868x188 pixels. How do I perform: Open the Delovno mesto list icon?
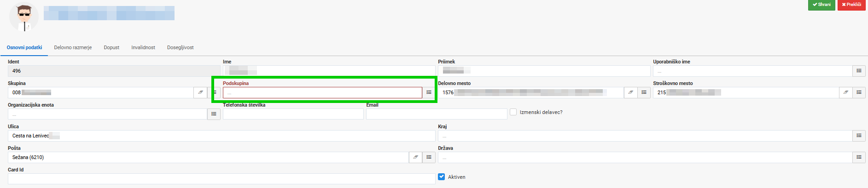pyautogui.click(x=644, y=92)
